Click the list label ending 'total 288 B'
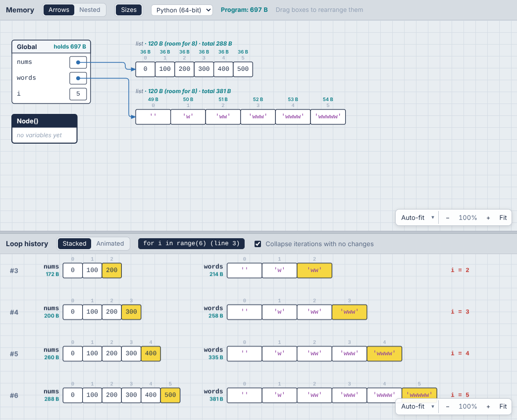The image size is (517, 420). coord(184,44)
